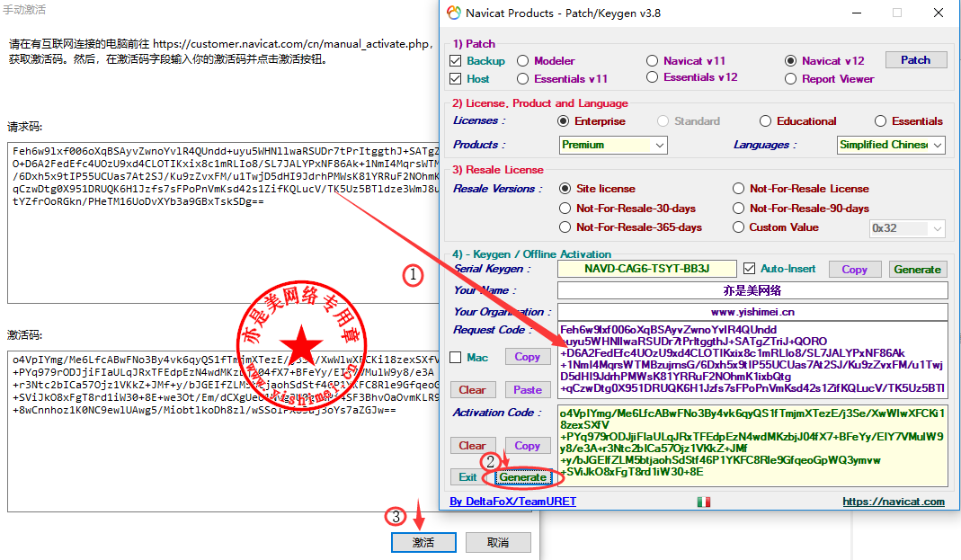Click the 取消 button in activation dialog
The height and width of the screenshot is (560, 961).
[x=498, y=542]
